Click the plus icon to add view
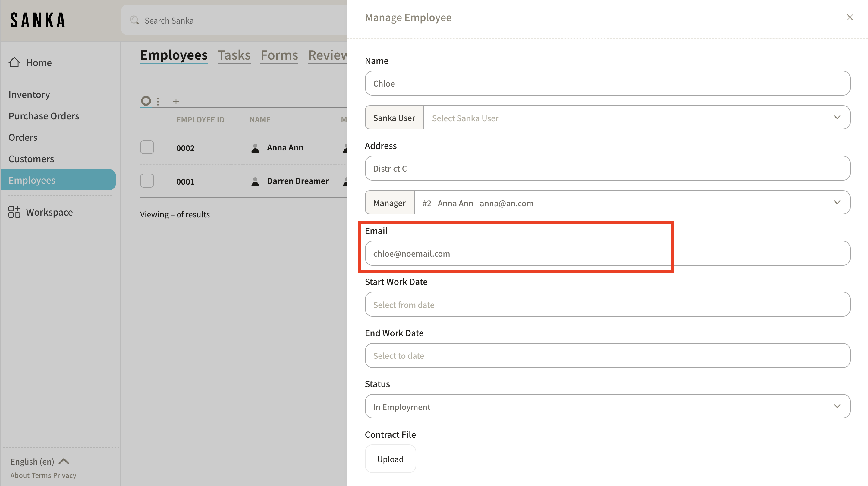The height and width of the screenshot is (486, 868). coord(176,101)
